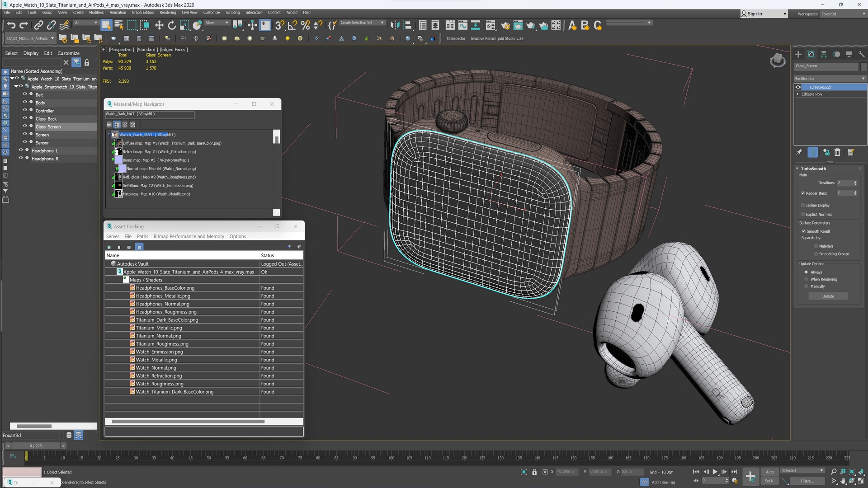Viewport: 868px width, 488px height.
Task: Enable Explicit Normals checkbox
Action: 803,214
